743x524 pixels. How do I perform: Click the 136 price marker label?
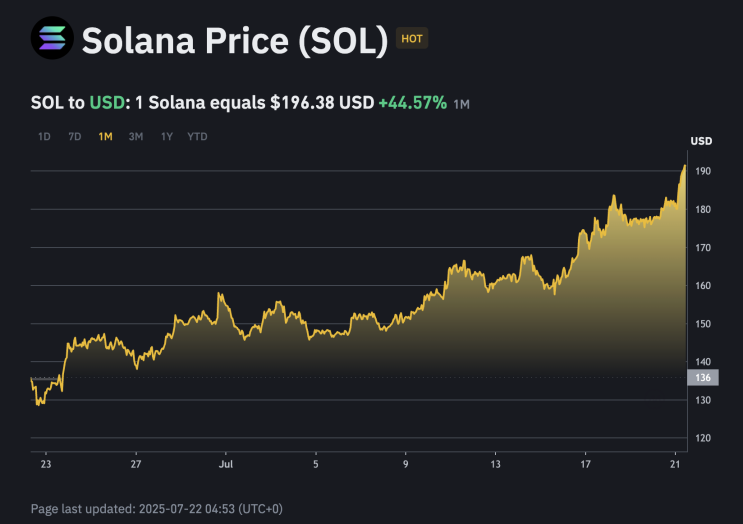701,377
